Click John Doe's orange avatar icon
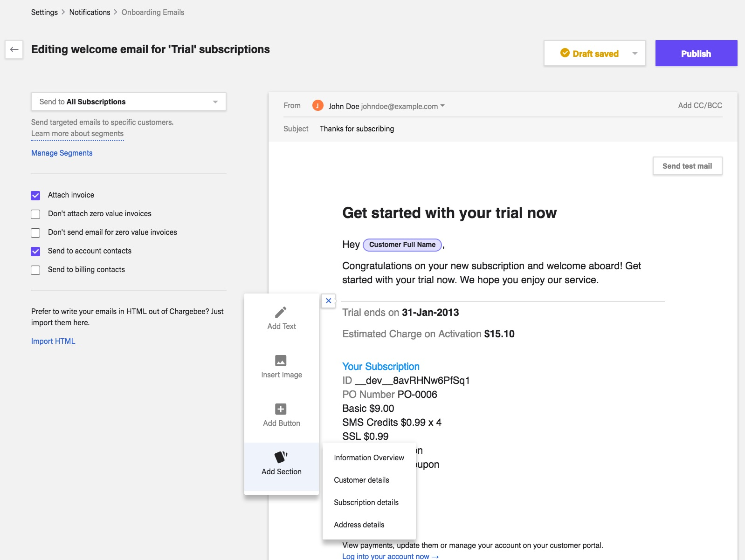Viewport: 745px width, 560px height. 317,106
